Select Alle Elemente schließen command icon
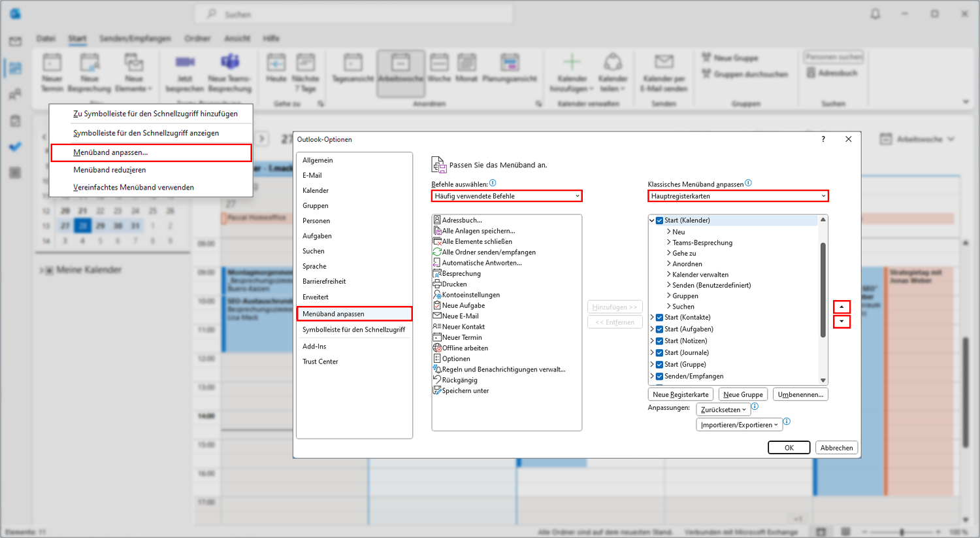The width and height of the screenshot is (980, 538). point(437,241)
